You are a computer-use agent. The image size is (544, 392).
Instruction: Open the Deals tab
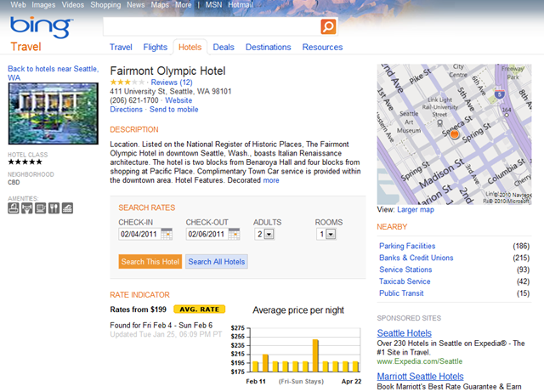pos(224,48)
